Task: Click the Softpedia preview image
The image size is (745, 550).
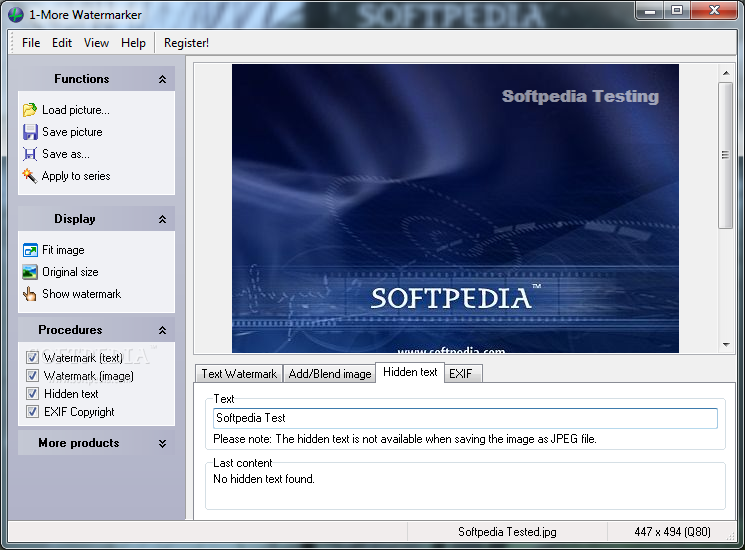Action: (x=455, y=209)
